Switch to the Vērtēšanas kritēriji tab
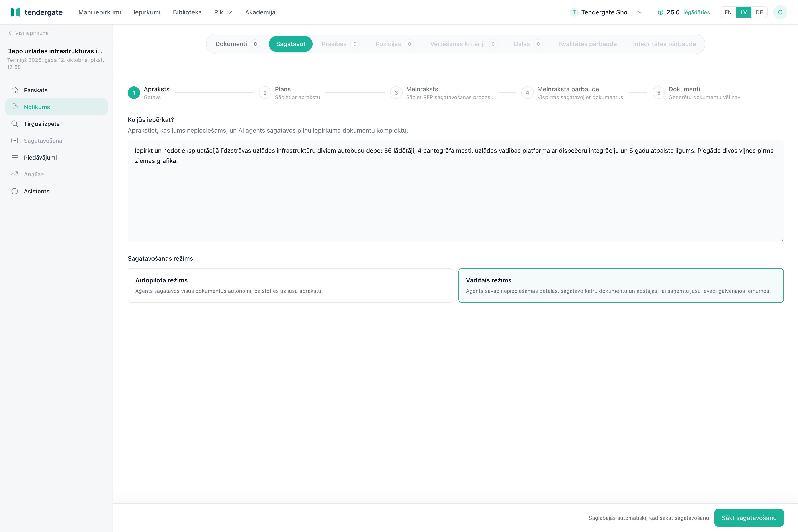 (x=464, y=44)
